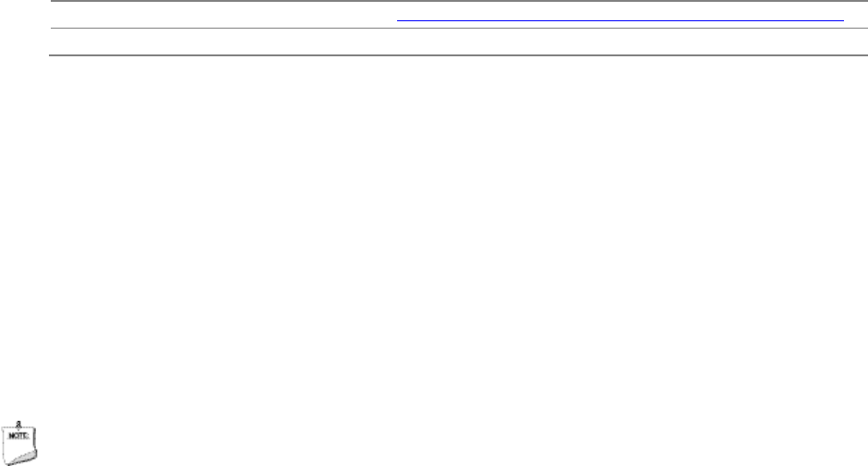Click the thin gray row divider line

459,28
